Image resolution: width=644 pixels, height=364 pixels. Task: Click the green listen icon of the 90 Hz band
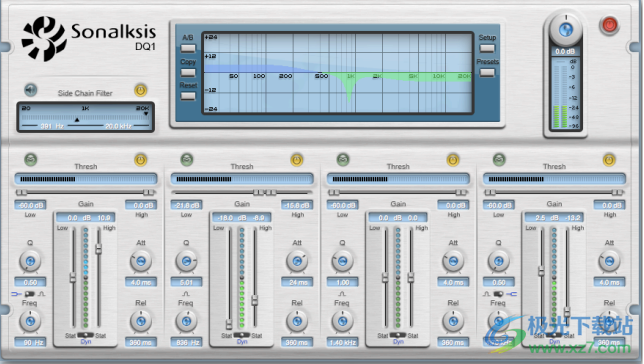click(x=31, y=159)
